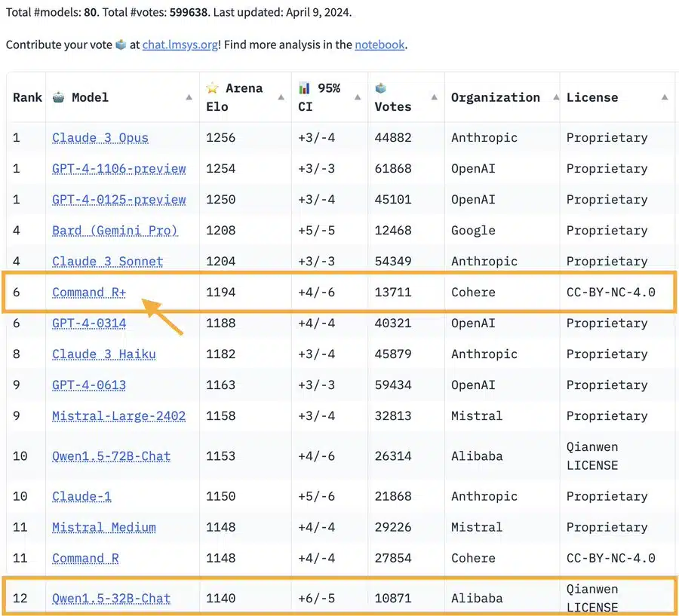The width and height of the screenshot is (679, 616).
Task: Sort by Model column arrow
Action: point(189,97)
